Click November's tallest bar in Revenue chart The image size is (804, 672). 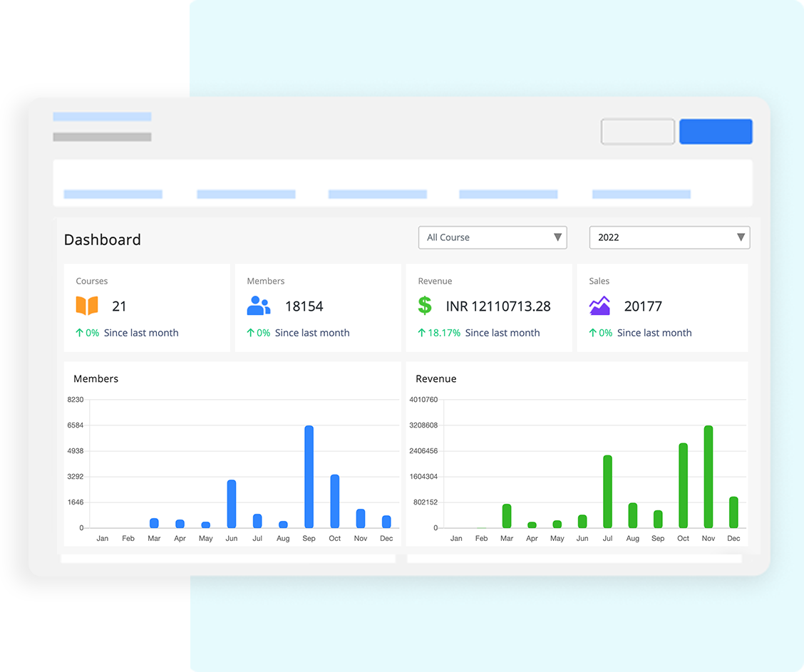click(x=708, y=474)
